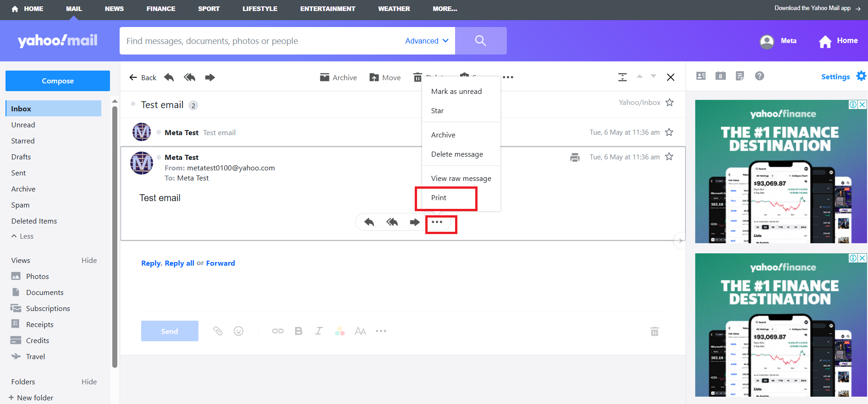The image size is (868, 404).
Task: Click the top toolbar Forward arrow icon
Action: pos(210,77)
